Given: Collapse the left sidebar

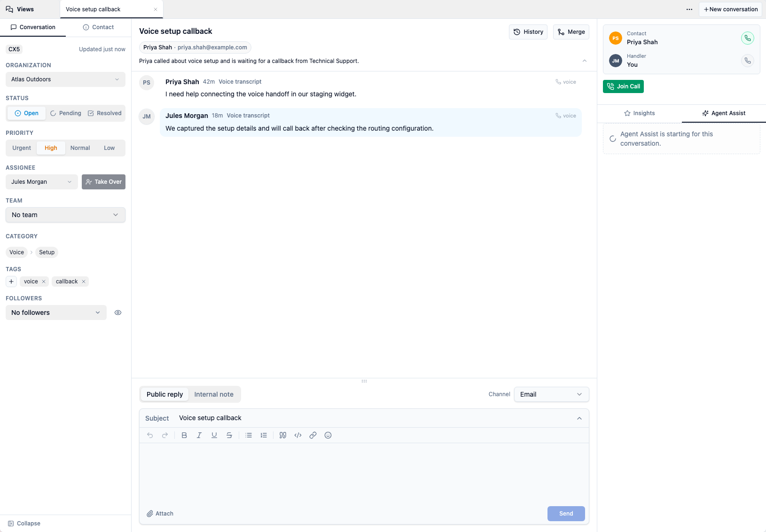Looking at the screenshot, I should (x=24, y=524).
